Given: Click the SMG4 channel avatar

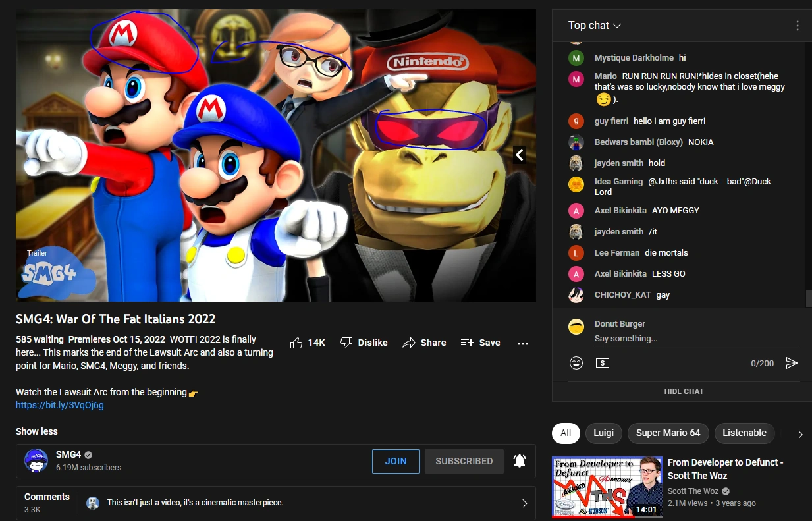Looking at the screenshot, I should 36,461.
